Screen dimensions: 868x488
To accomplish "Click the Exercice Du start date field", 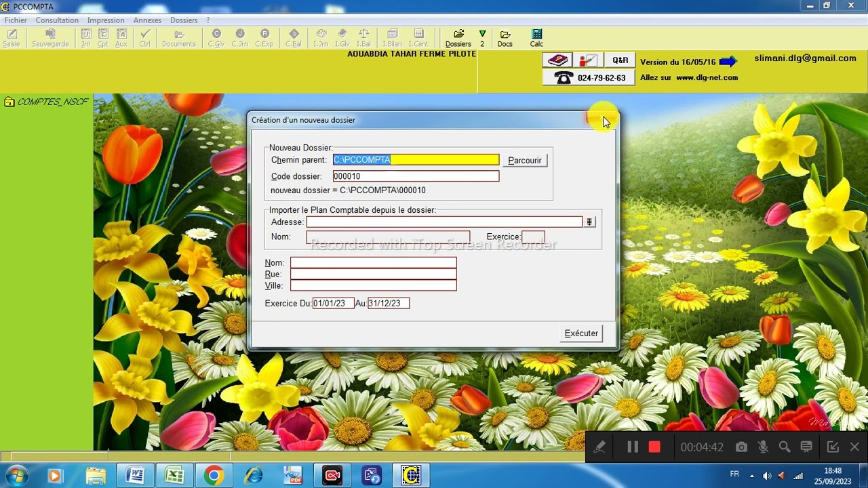I will [333, 304].
